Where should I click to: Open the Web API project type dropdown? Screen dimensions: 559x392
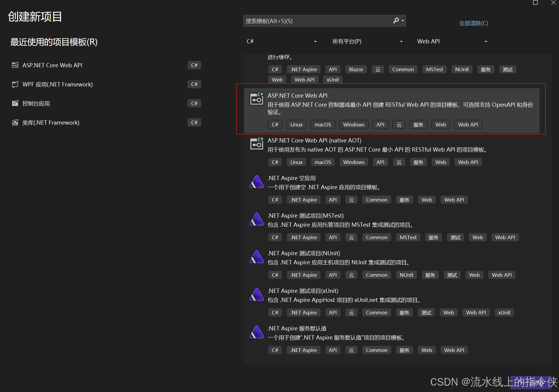tap(452, 41)
